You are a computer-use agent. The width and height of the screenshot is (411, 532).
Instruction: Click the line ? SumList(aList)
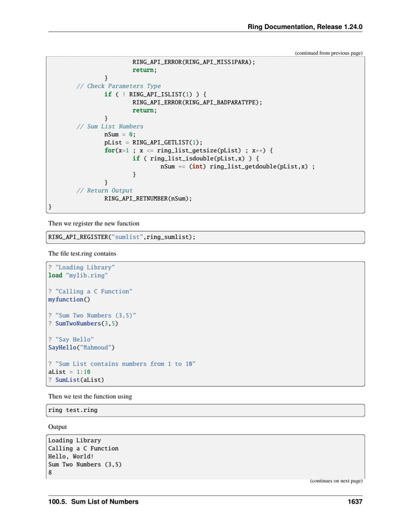76,380
